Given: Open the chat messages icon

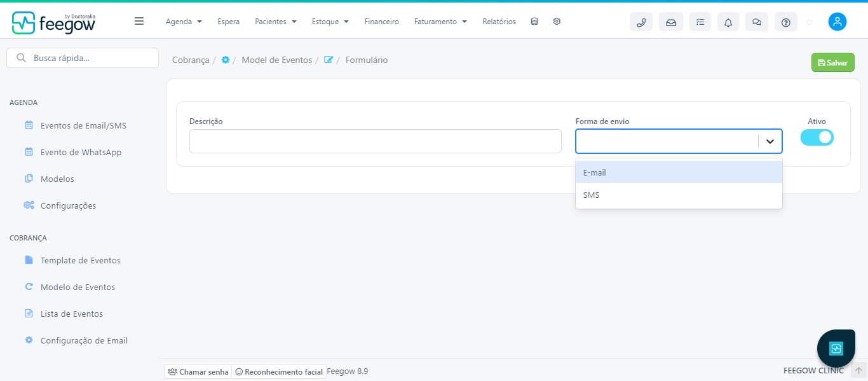Looking at the screenshot, I should coord(757,22).
